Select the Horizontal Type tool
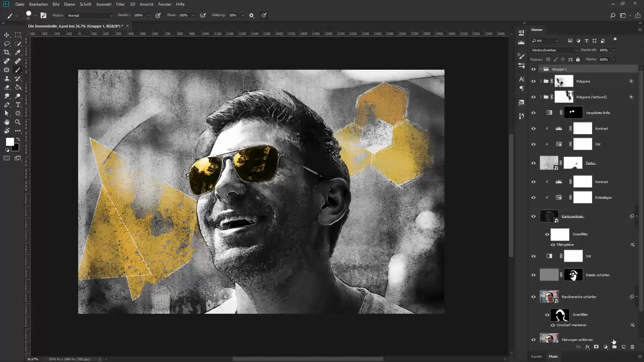The image size is (644, 362). tap(18, 105)
